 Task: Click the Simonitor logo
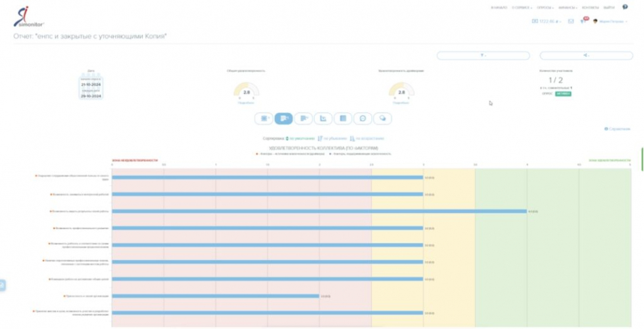[x=29, y=17]
